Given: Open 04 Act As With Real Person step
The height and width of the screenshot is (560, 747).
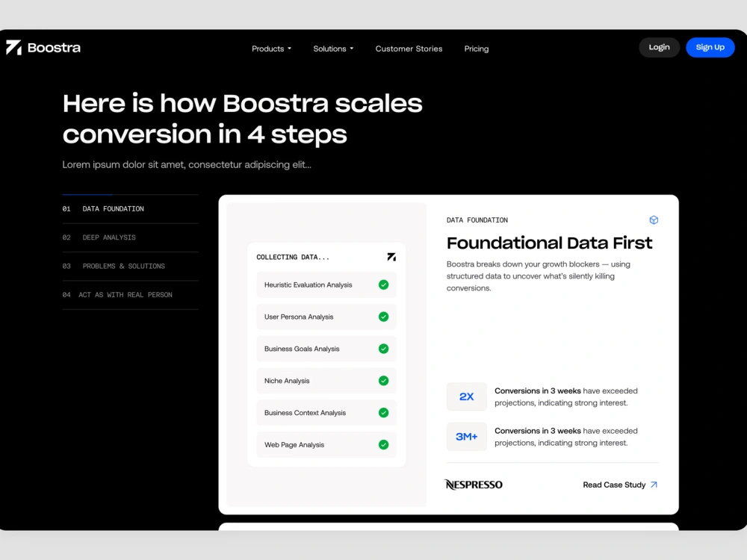Looking at the screenshot, I should point(130,295).
